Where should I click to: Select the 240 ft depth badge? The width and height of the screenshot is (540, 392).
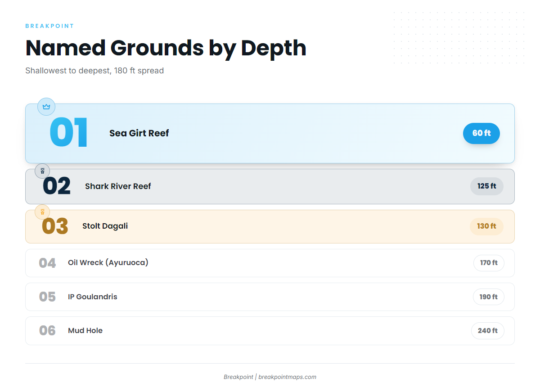tap(488, 331)
